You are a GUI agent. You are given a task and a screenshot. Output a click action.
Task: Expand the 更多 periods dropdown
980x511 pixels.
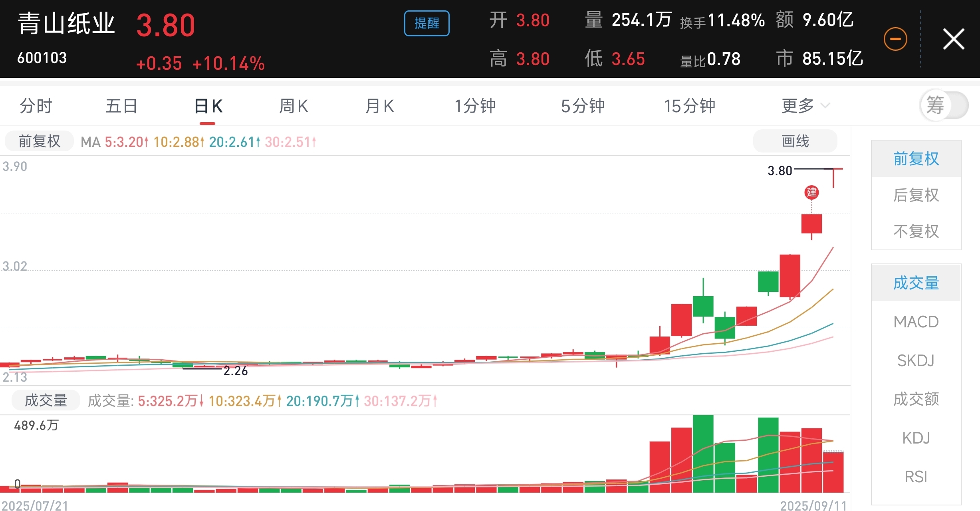[805, 106]
